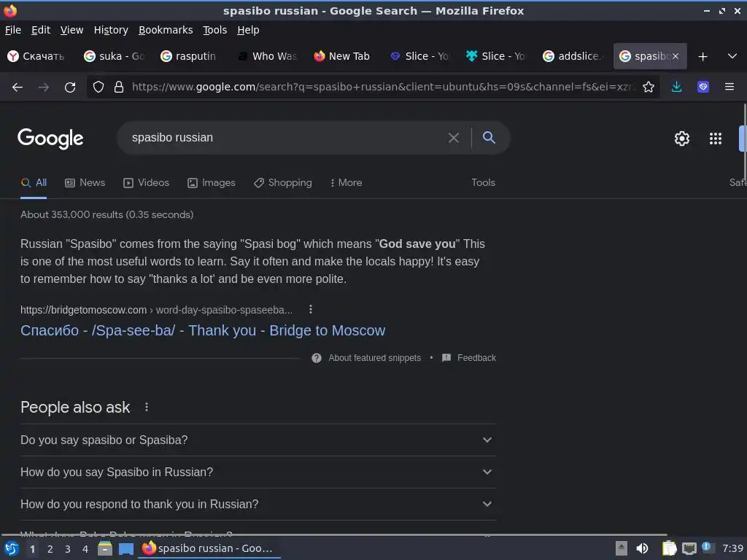Show desktop using blue taskbar icon
The height and width of the screenshot is (560, 747).
(125, 549)
